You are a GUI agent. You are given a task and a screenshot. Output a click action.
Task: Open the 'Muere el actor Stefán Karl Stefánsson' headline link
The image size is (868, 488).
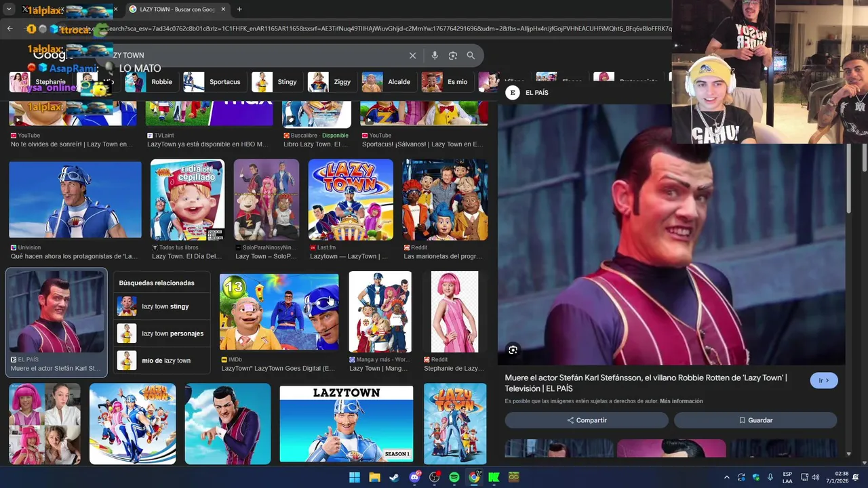pyautogui.click(x=646, y=383)
